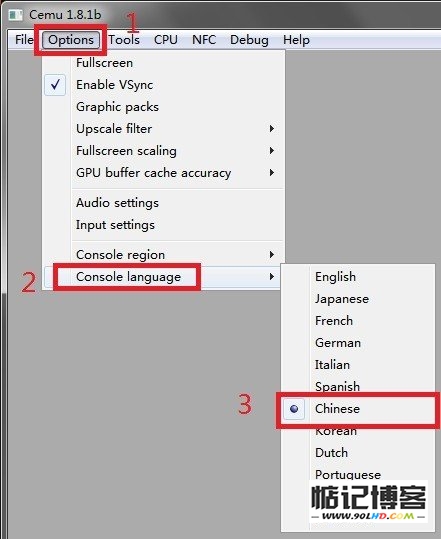Open the Tools menu
The height and width of the screenshot is (539, 441).
[x=124, y=40]
